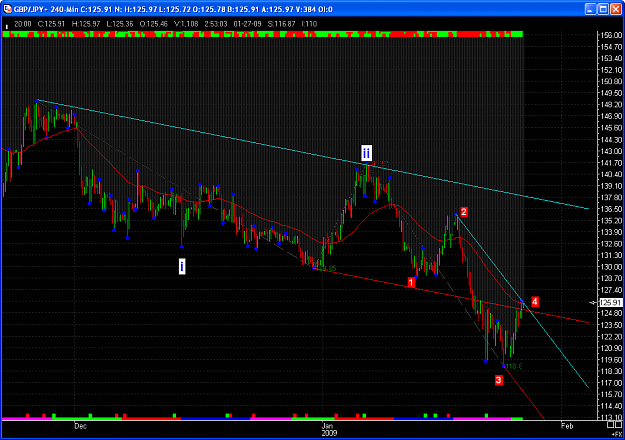Click the '01-27-09' date in info line
This screenshot has height=440, width=625.
pos(248,24)
